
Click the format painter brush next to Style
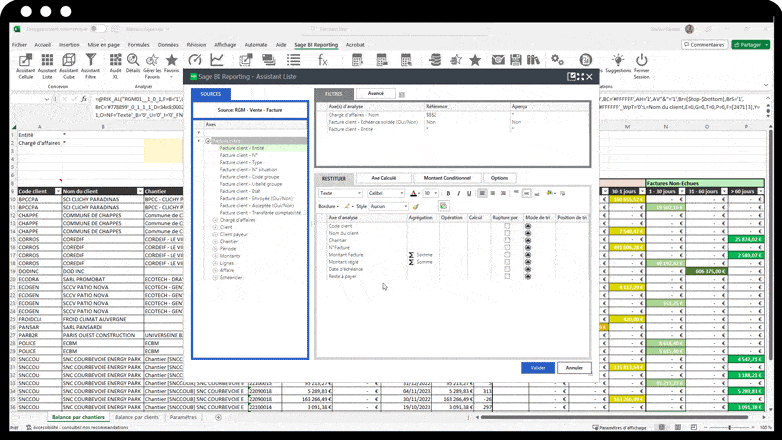coord(415,206)
